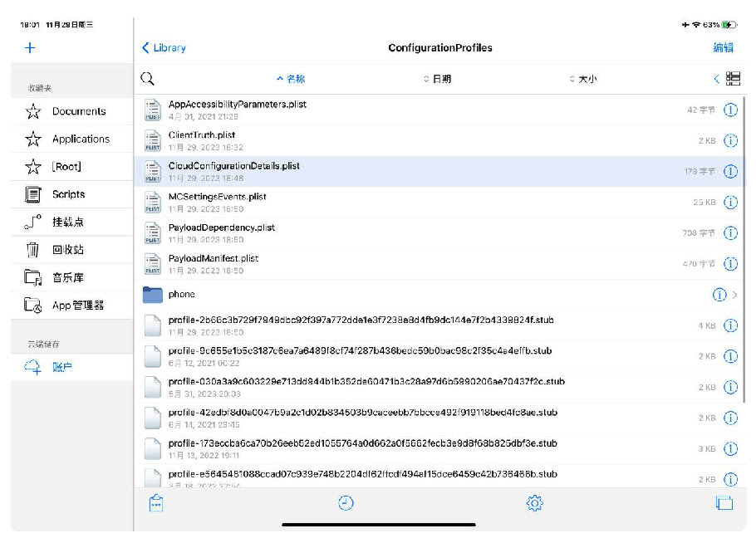Viewport: 756px width, 538px height.
Task: Open the search magnifier icon
Action: tap(147, 79)
